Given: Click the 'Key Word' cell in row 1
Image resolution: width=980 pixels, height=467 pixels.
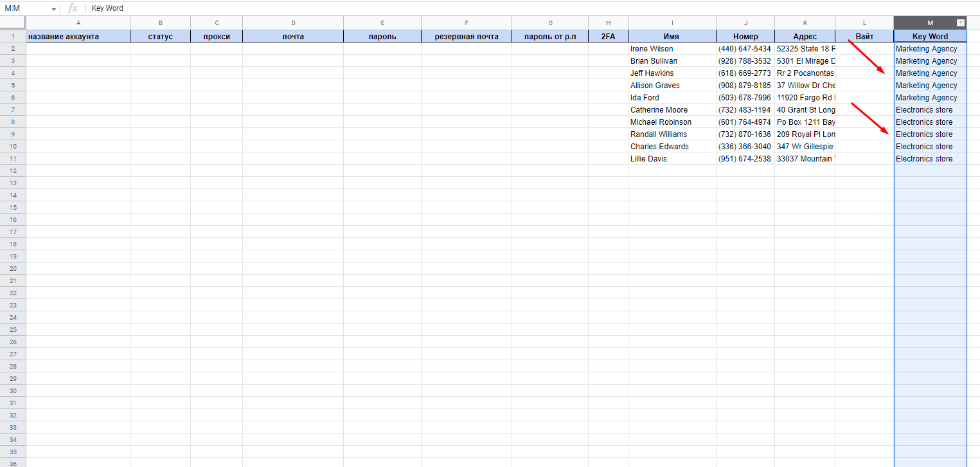Looking at the screenshot, I should [930, 37].
